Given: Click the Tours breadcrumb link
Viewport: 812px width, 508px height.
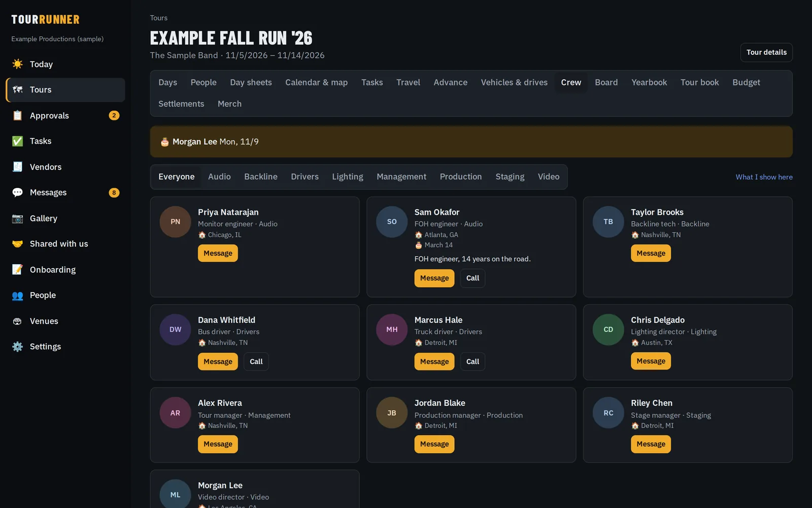Looking at the screenshot, I should point(159,18).
